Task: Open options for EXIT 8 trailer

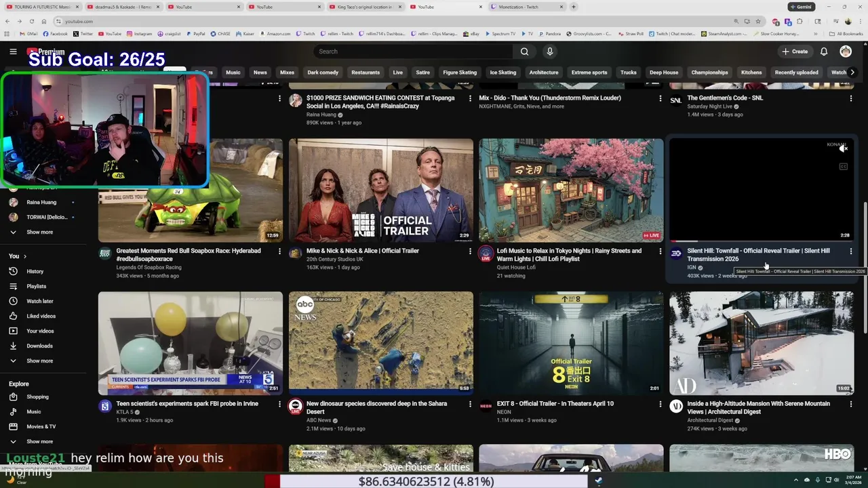Action: click(660, 404)
